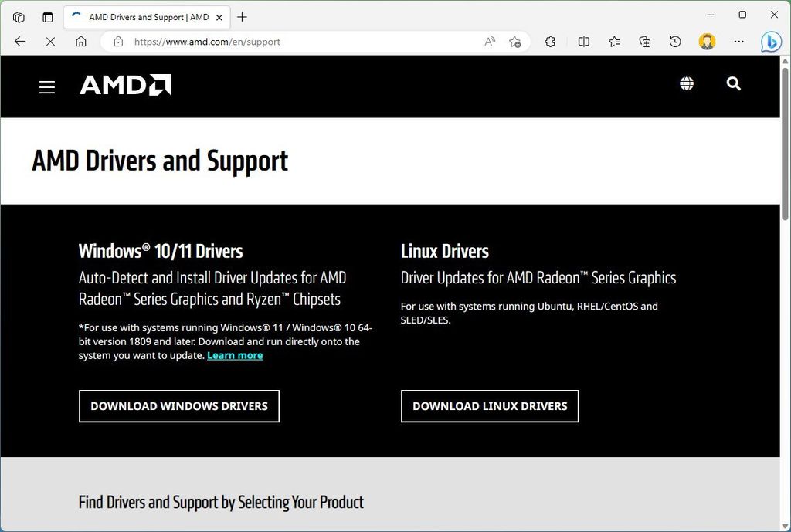The image size is (791, 532).
Task: Click the browser profile avatar icon
Action: pos(707,42)
